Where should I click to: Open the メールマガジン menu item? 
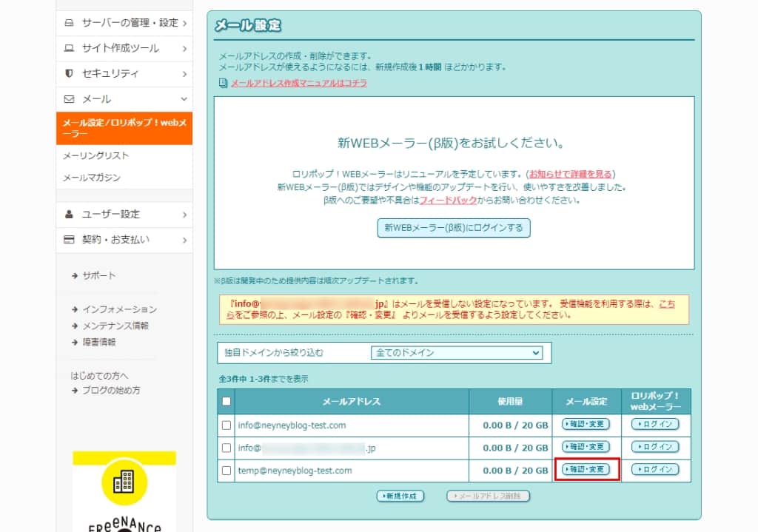click(92, 178)
